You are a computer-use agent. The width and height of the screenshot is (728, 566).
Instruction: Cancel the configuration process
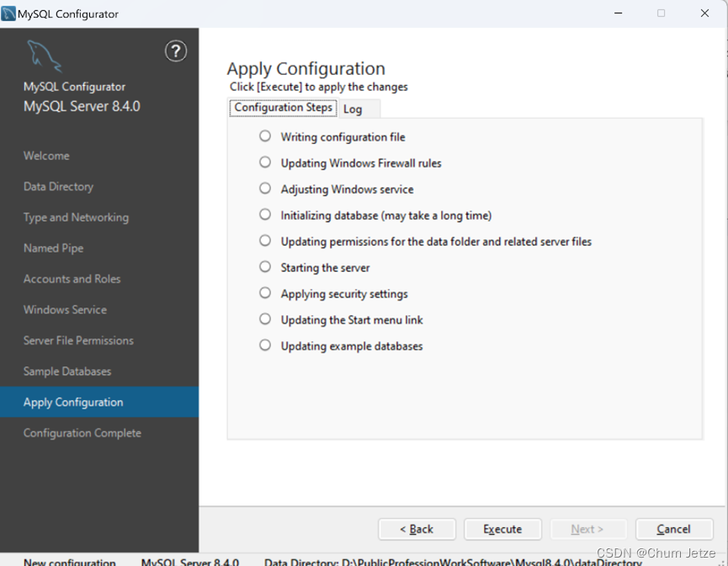tap(673, 529)
